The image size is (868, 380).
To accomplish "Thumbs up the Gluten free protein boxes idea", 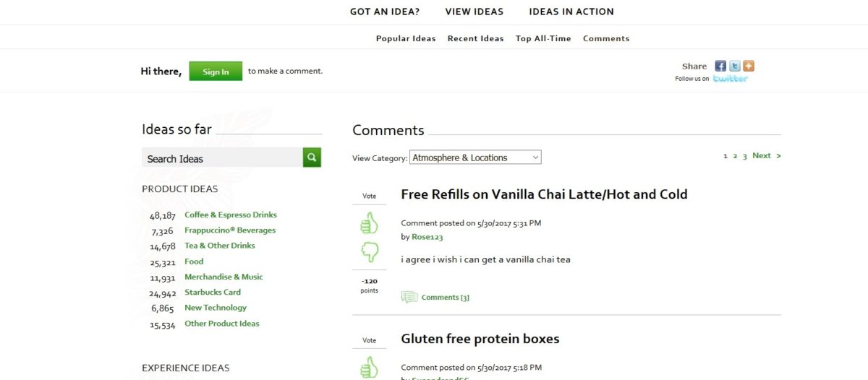I will click(x=370, y=366).
